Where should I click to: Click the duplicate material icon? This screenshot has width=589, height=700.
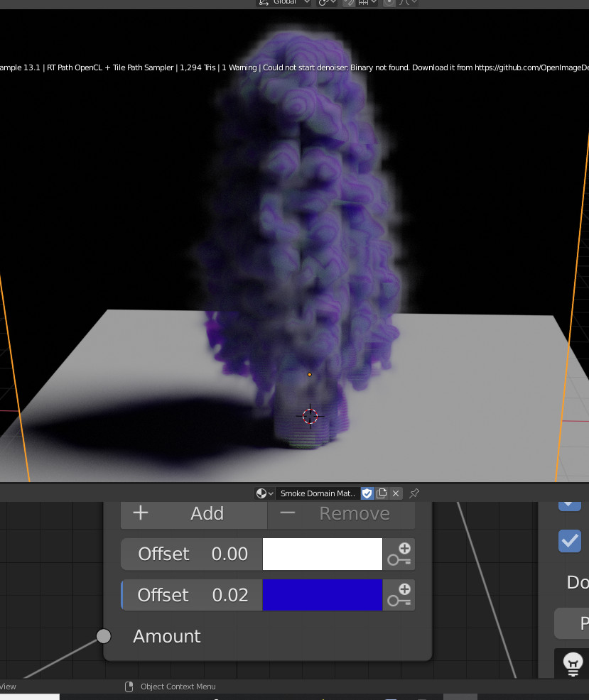click(382, 493)
